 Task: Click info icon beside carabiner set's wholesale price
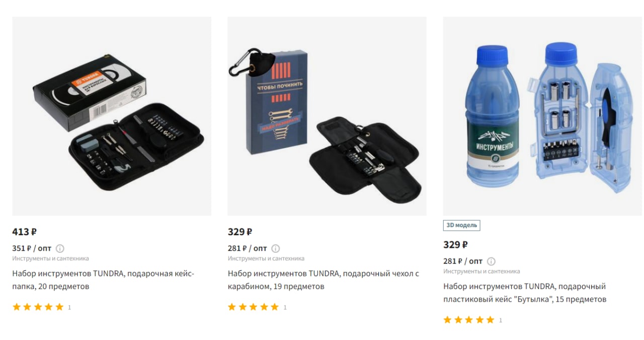[276, 248]
